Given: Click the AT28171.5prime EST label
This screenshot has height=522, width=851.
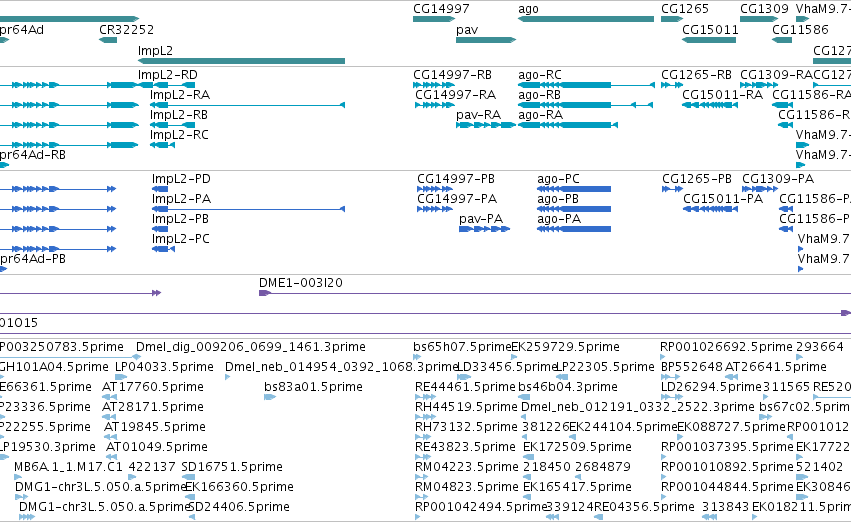Looking at the screenshot, I should tap(153, 408).
